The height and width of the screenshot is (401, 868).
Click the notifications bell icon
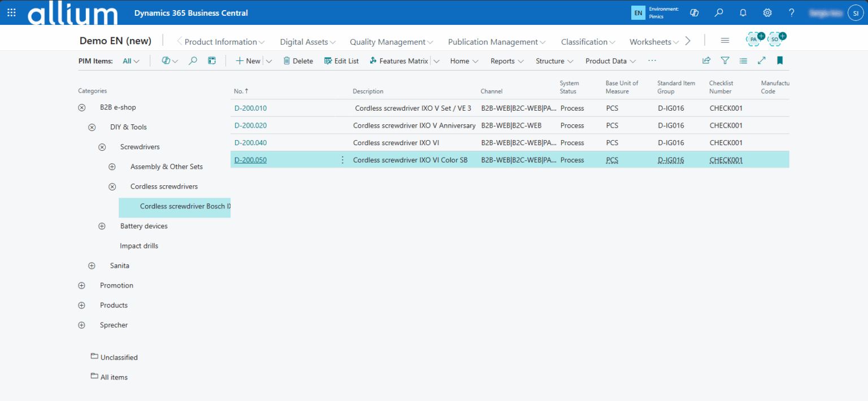[x=743, y=12]
